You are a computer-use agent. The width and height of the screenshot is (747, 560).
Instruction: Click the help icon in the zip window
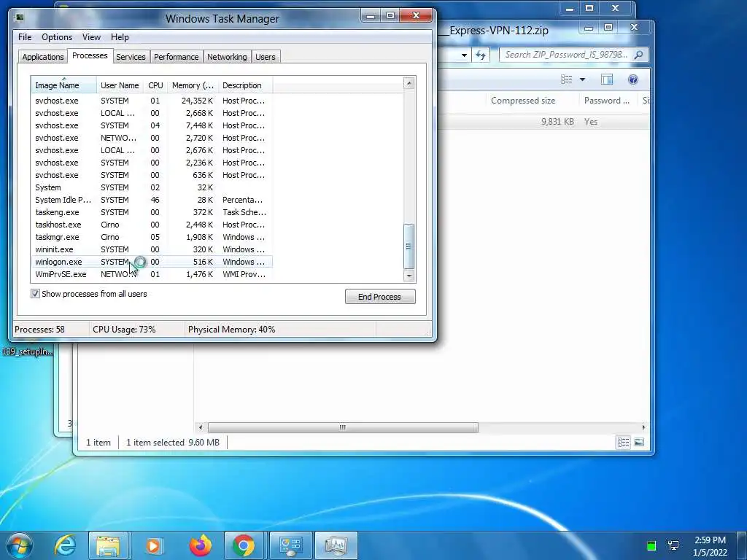click(632, 79)
